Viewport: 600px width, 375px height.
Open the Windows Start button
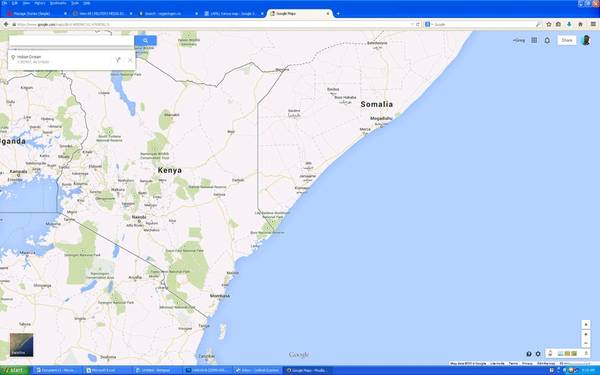(x=15, y=370)
